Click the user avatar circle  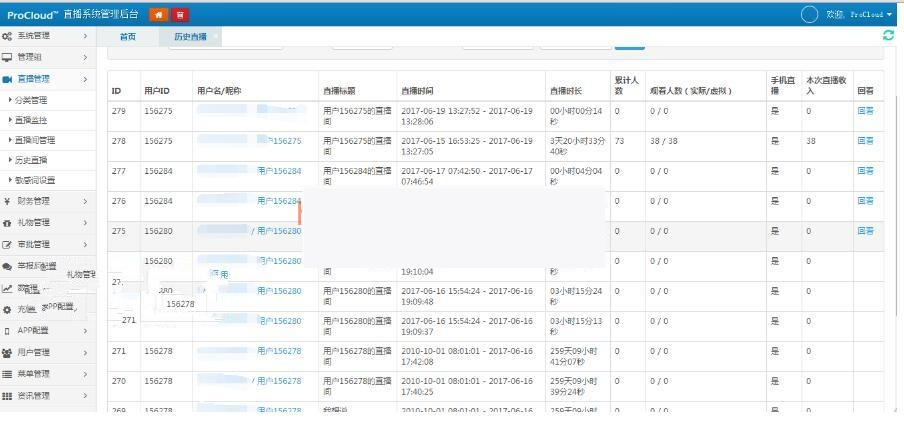(810, 14)
